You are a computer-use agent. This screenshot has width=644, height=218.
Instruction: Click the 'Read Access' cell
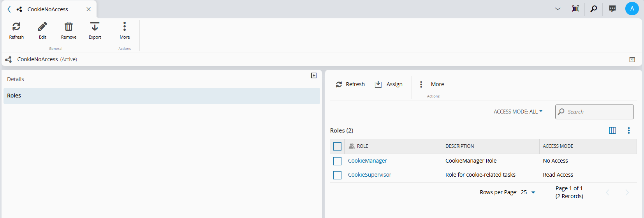click(558, 175)
